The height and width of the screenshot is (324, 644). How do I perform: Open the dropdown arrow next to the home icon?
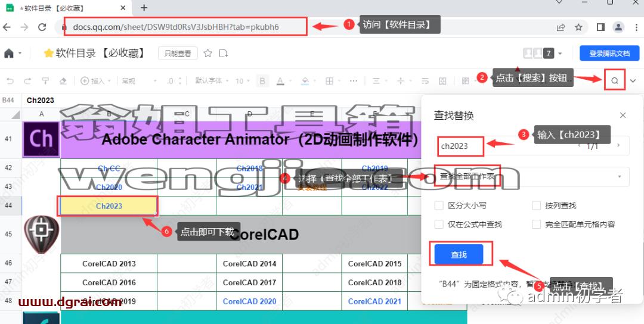[x=20, y=54]
